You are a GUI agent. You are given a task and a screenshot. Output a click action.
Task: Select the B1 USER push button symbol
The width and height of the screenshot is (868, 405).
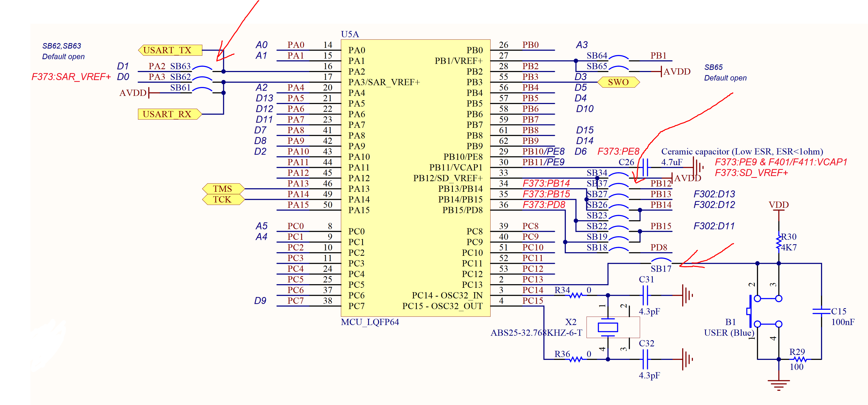[764, 311]
